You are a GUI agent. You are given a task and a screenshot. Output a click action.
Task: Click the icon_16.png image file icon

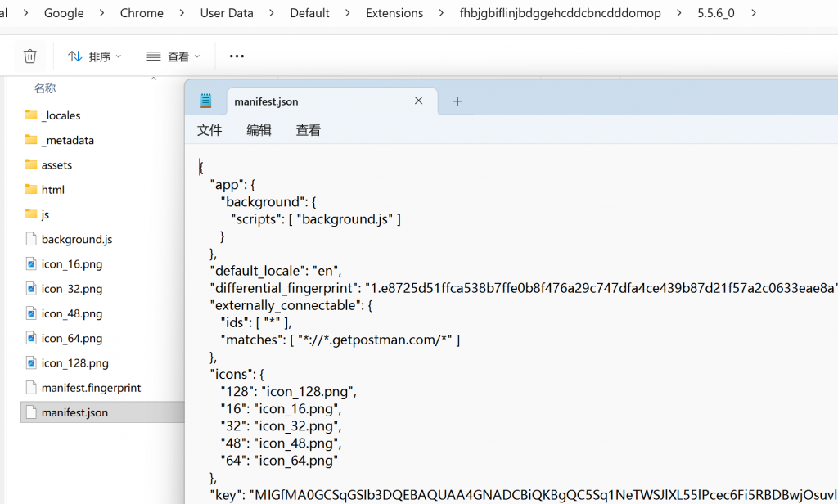(x=31, y=264)
